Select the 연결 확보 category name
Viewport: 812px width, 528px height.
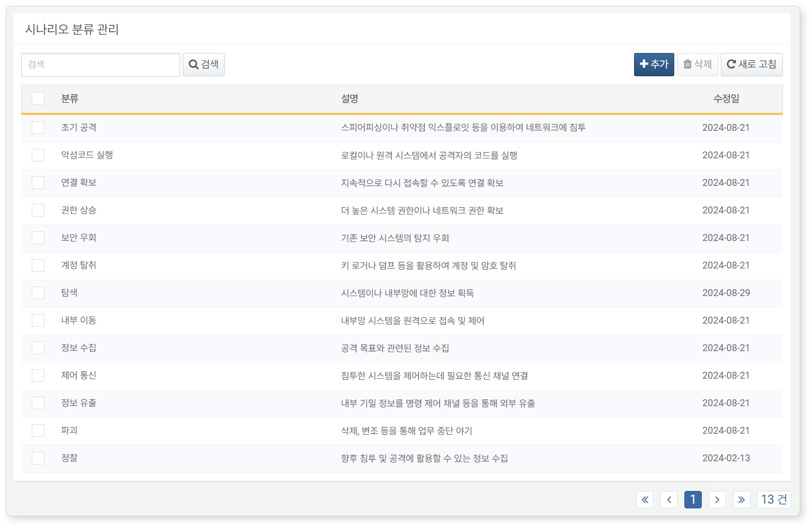pyautogui.click(x=78, y=183)
